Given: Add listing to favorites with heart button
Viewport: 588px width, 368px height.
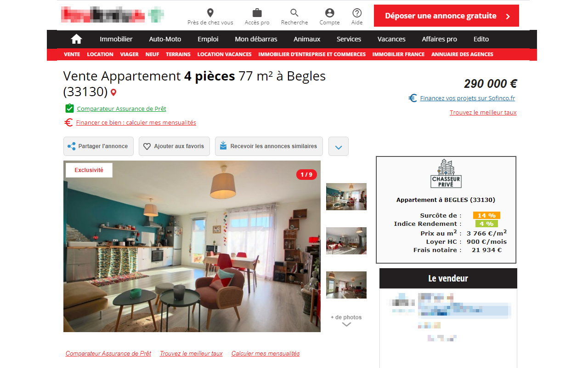Looking at the screenshot, I should tap(174, 146).
